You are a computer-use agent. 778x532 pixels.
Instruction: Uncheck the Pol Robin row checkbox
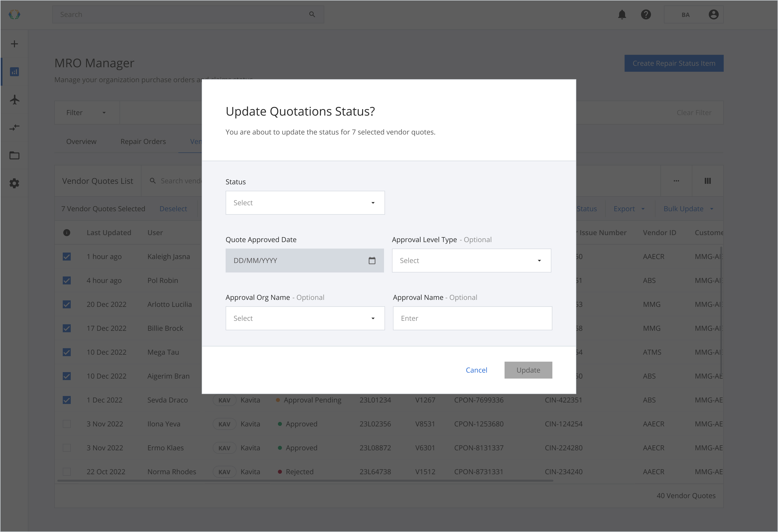[x=67, y=280]
